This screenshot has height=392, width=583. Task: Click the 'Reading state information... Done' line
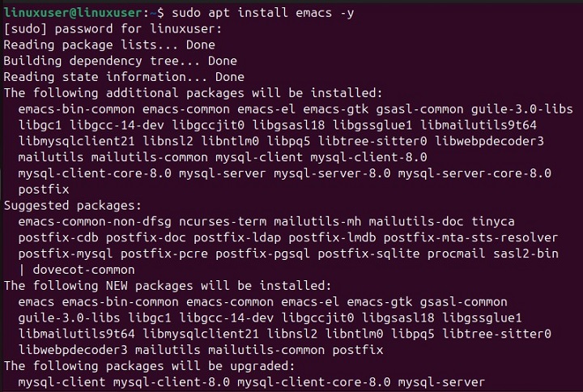123,77
